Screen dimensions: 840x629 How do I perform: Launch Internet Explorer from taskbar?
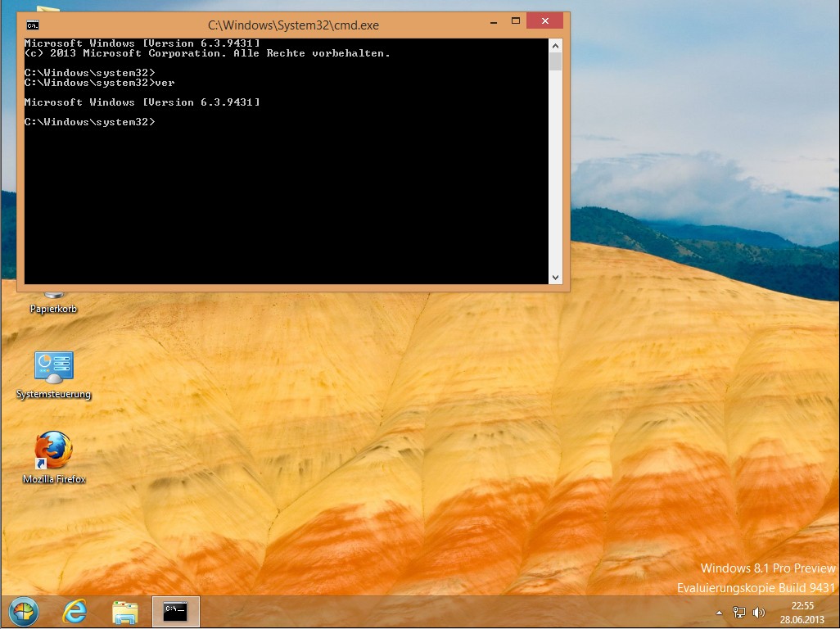click(75, 611)
